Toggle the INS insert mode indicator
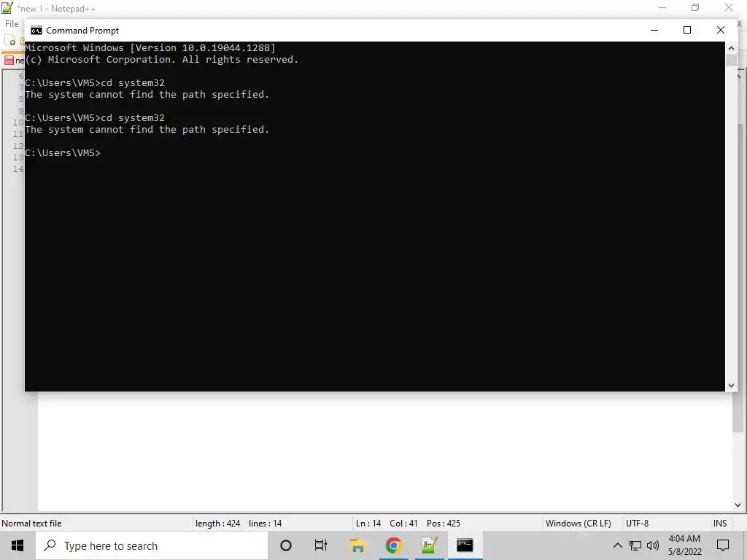 point(720,524)
